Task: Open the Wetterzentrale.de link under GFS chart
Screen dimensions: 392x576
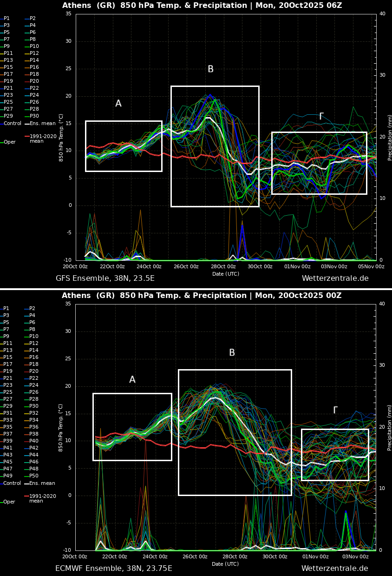Action: (x=335, y=278)
